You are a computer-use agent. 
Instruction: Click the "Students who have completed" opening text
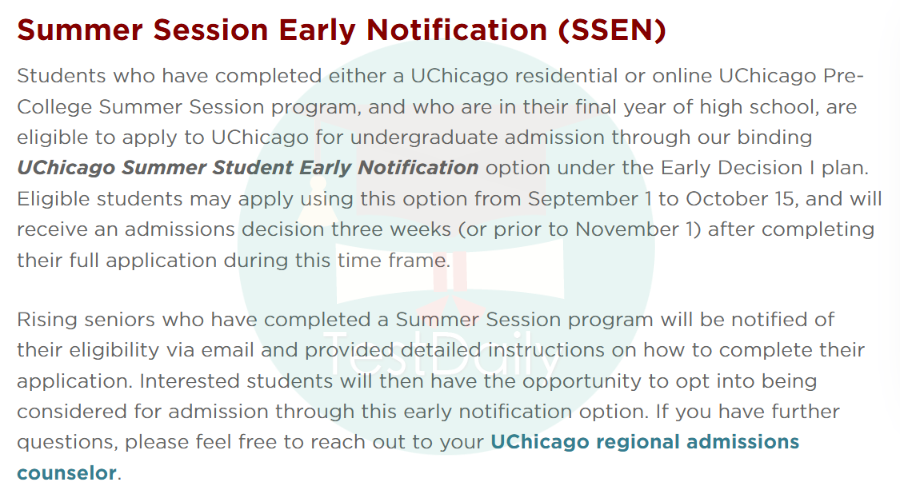(x=169, y=76)
